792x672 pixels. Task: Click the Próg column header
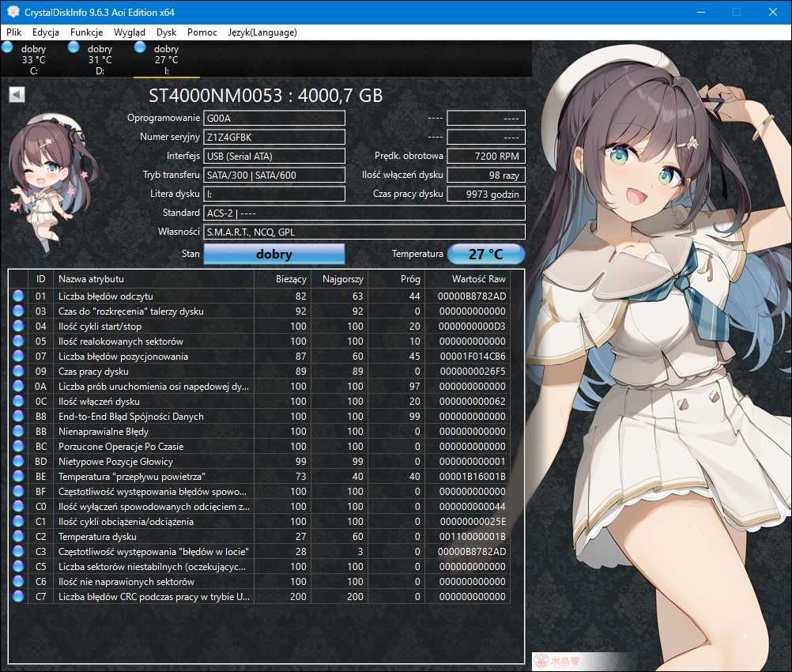coord(396,279)
